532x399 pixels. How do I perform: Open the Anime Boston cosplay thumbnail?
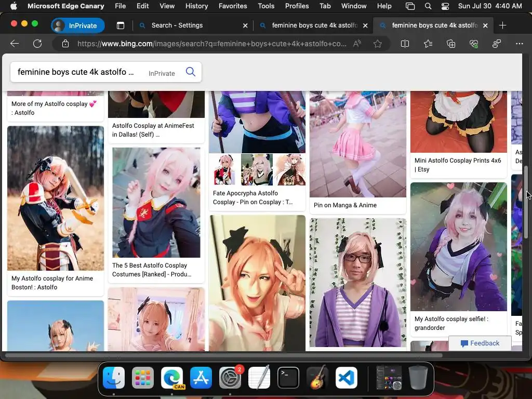click(x=56, y=198)
